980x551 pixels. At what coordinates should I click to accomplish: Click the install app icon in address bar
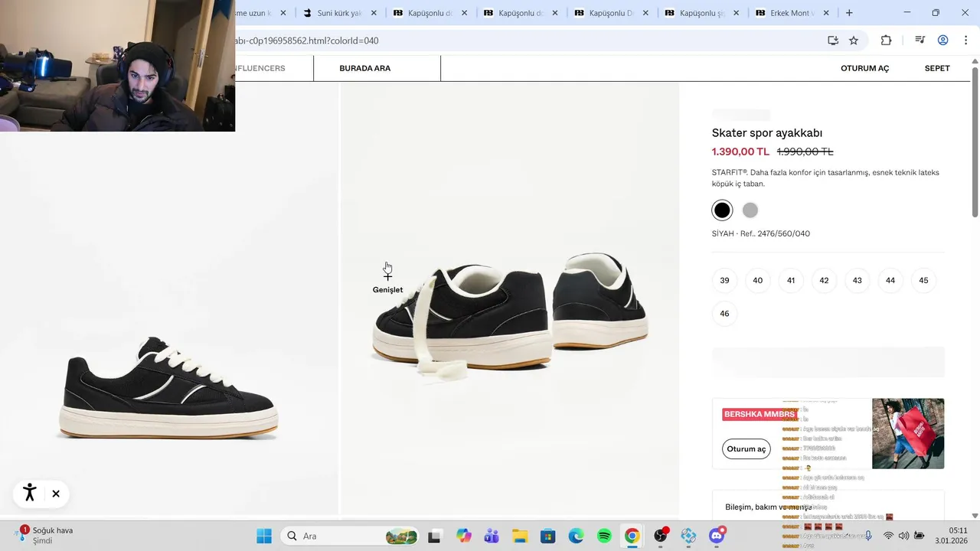pyautogui.click(x=833, y=41)
